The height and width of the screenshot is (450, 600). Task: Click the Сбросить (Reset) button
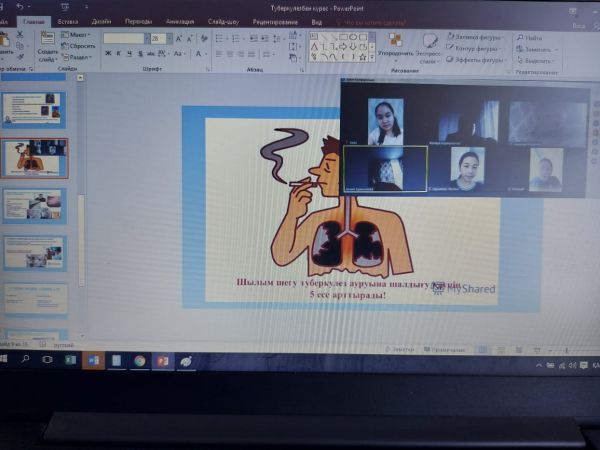pos(82,46)
